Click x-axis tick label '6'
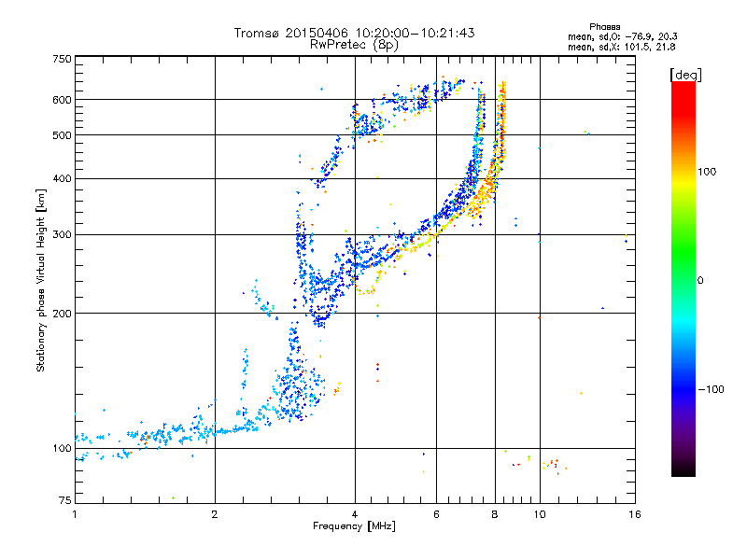 coord(436,514)
